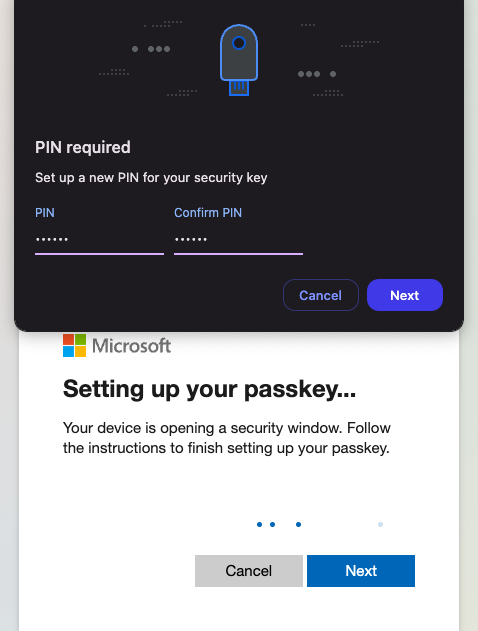Image resolution: width=478 pixels, height=631 pixels.
Task: Click the USB connector of the key icon
Action: click(239, 88)
